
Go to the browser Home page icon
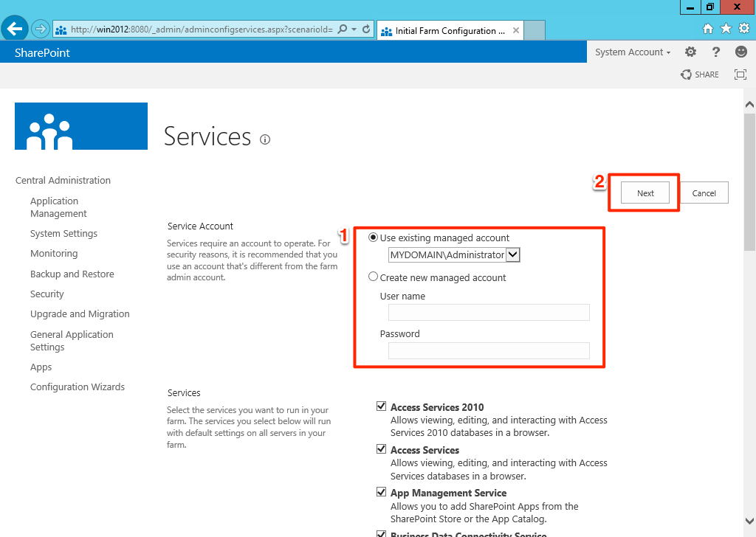[708, 29]
